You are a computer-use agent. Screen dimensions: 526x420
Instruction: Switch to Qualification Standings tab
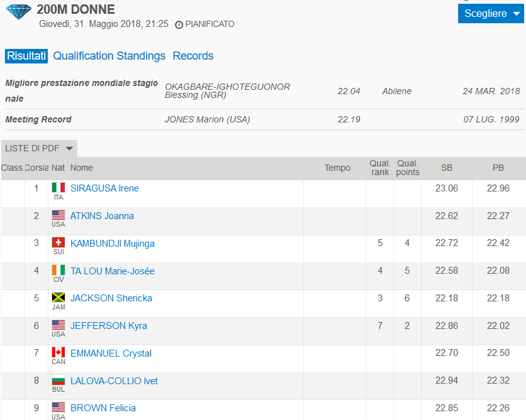click(x=109, y=56)
